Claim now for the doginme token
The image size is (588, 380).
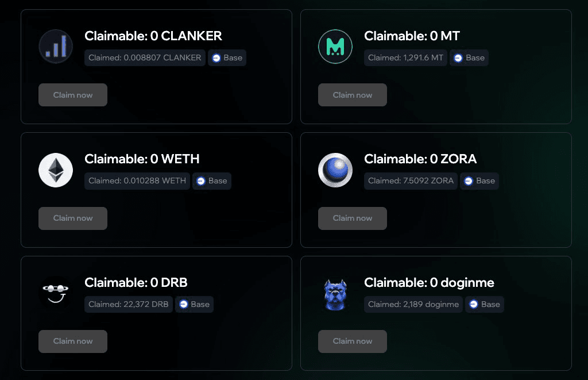[x=353, y=341]
